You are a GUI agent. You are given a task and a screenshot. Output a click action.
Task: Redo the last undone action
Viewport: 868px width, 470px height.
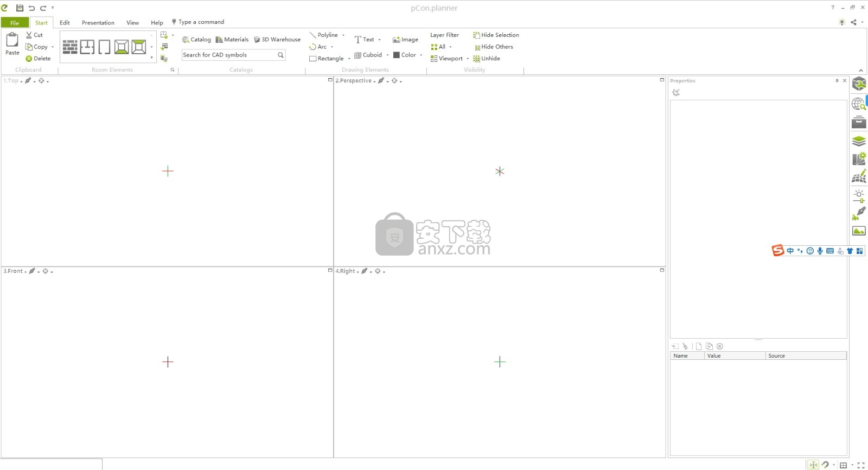(x=43, y=8)
